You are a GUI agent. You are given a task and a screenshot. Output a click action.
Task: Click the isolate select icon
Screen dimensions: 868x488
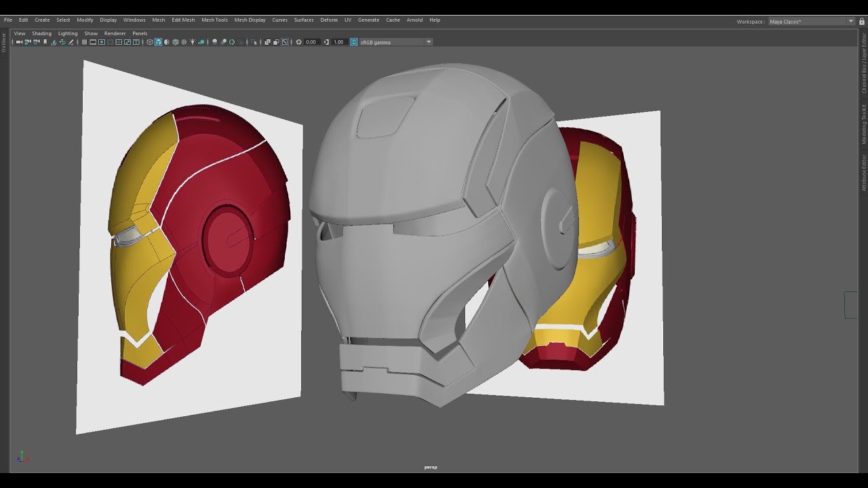tap(254, 42)
